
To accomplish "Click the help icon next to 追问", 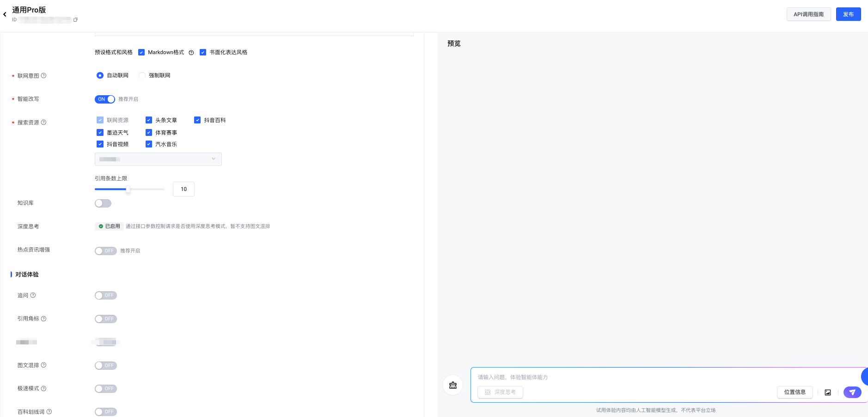I will click(x=33, y=295).
